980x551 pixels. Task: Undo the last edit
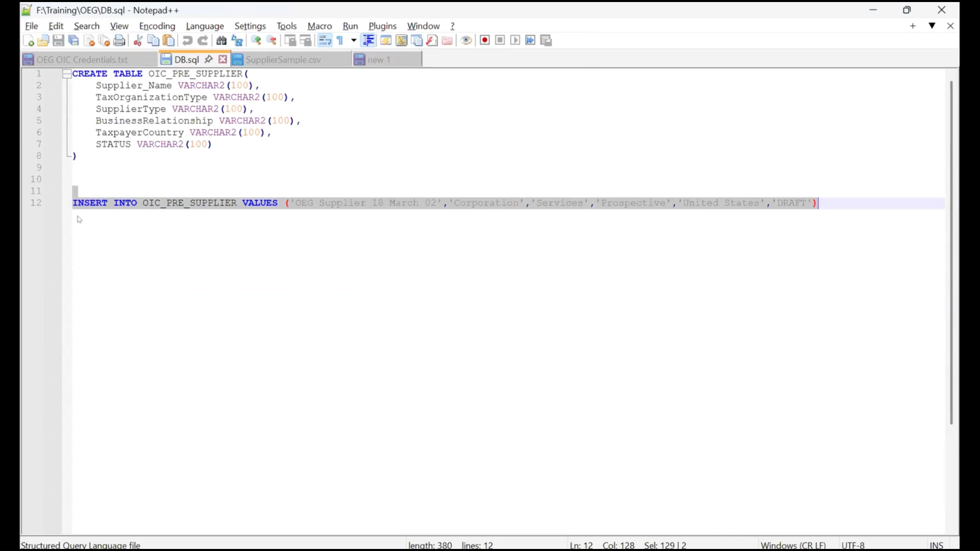point(187,40)
